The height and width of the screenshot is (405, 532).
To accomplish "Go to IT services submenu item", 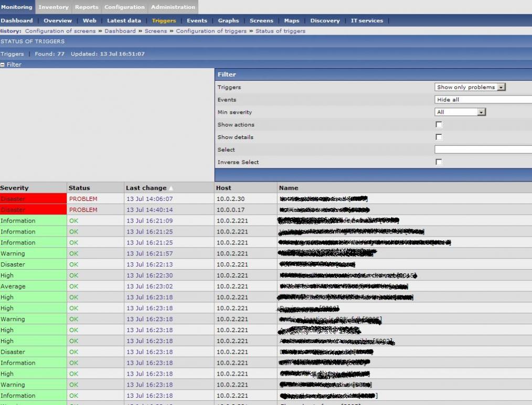I will [x=367, y=20].
